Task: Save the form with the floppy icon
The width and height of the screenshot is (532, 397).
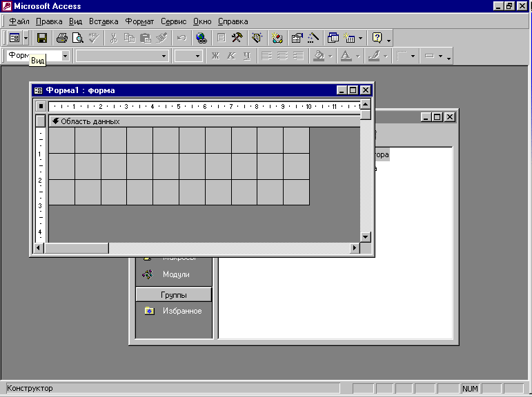Action: [42, 38]
